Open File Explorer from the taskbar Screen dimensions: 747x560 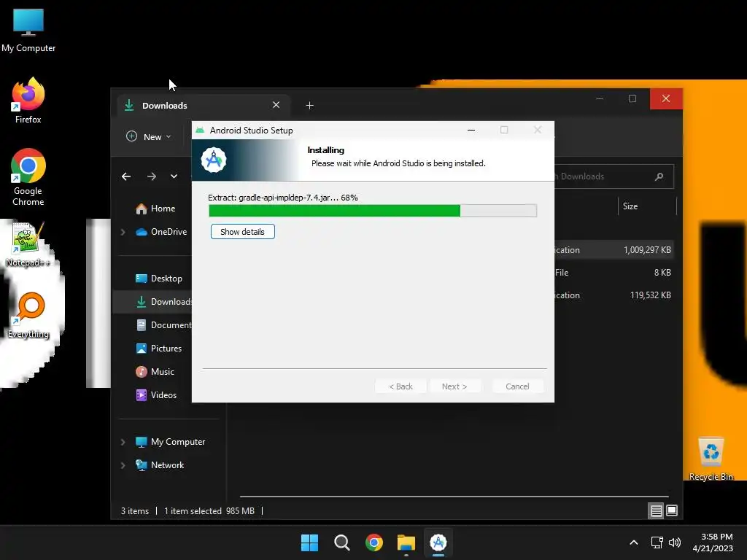[x=406, y=542]
